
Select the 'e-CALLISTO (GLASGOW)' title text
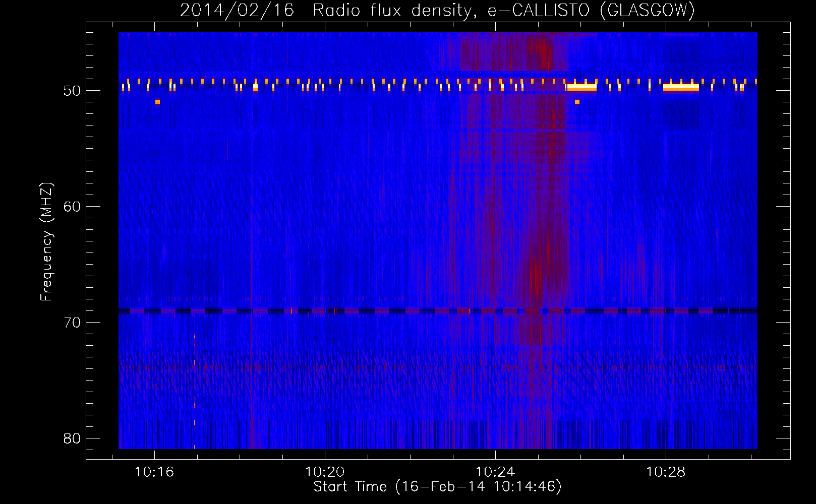591,10
